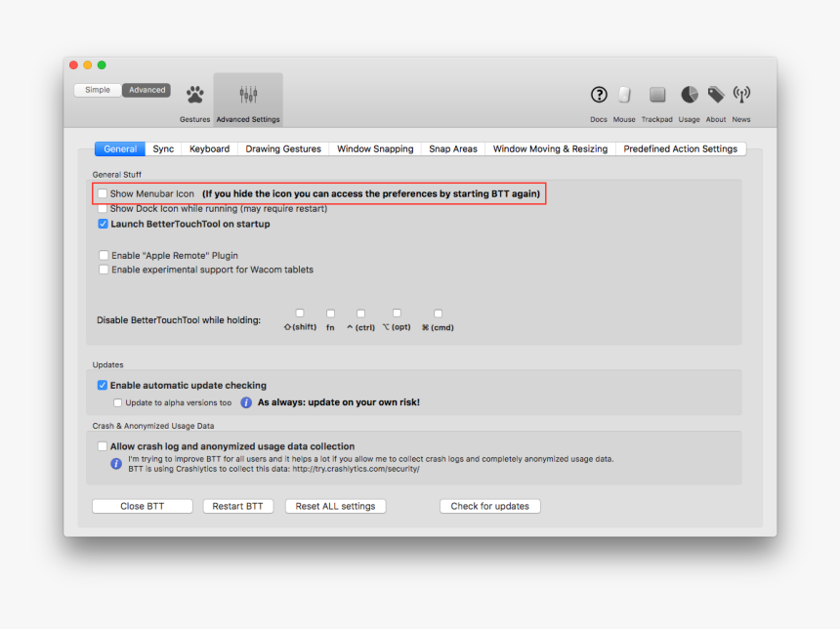Viewport: 840px width, 629px height.
Task: Click "As always: update on your own risk!" text
Action: point(339,402)
